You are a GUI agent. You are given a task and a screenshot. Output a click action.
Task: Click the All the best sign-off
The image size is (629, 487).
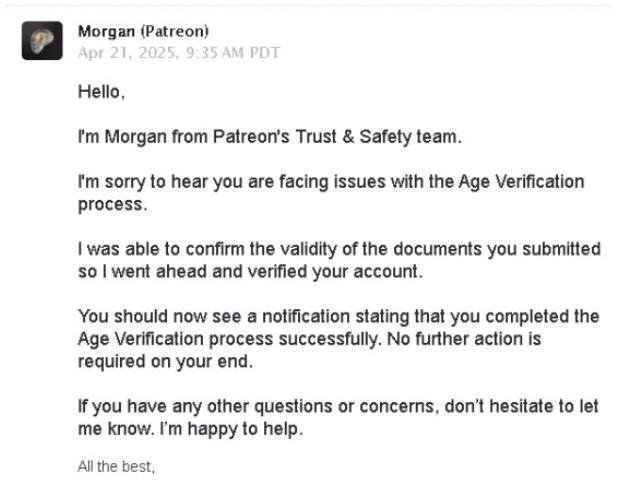click(116, 467)
